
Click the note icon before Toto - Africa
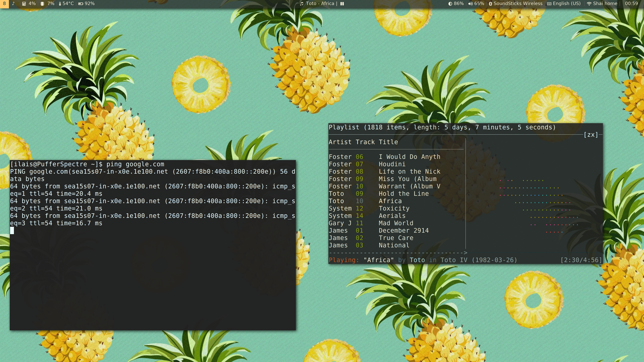click(302, 4)
